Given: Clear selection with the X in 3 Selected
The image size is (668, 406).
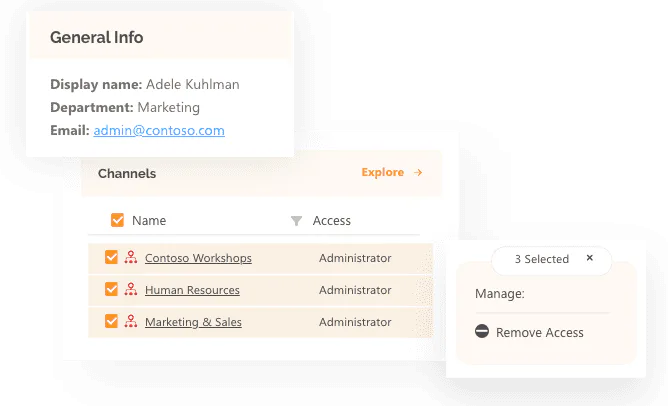Looking at the screenshot, I should point(590,258).
